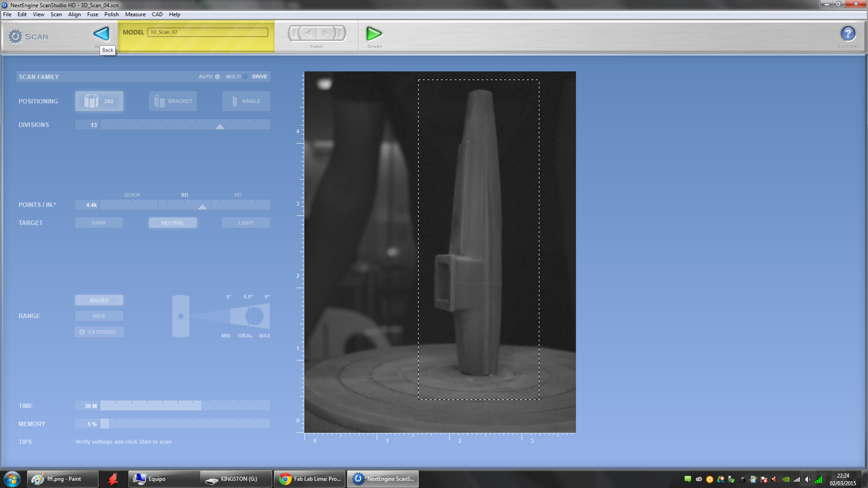Viewport: 868px width, 488px height.
Task: Click the blue Back arrow
Action: pyautogui.click(x=101, y=33)
